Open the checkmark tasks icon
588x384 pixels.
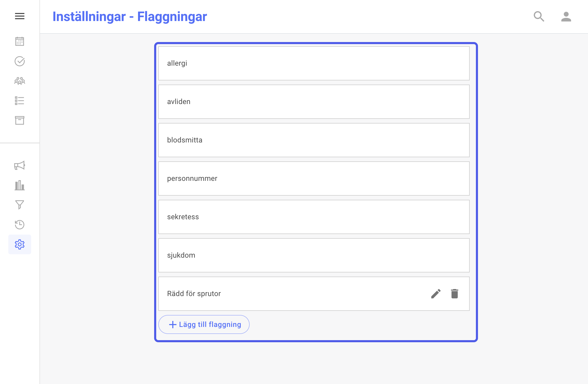20,61
